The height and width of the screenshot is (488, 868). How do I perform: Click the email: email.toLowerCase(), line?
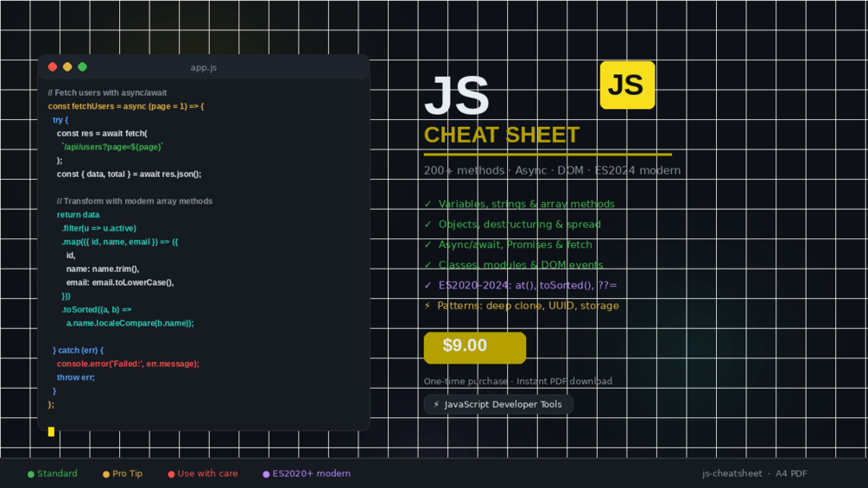coord(120,282)
